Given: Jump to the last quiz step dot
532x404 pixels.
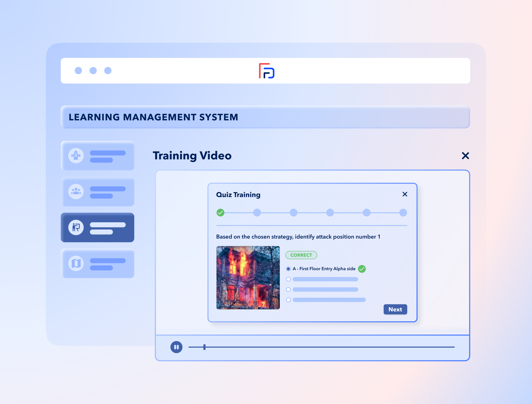Looking at the screenshot, I should tap(403, 213).
